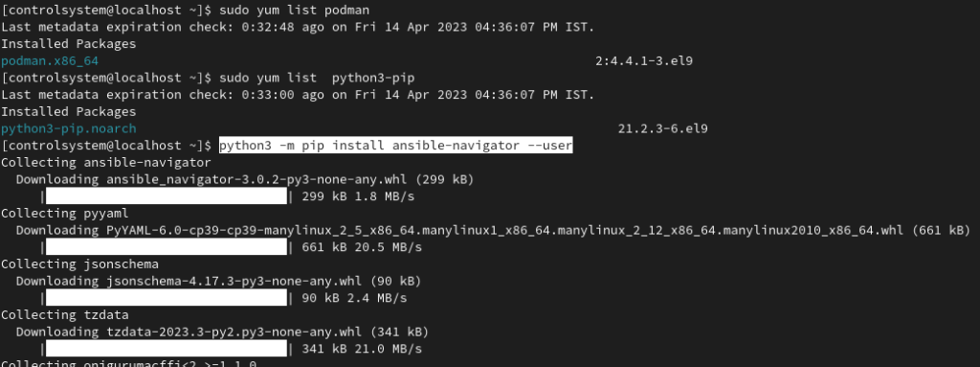Click the 'Collecting jsonschema' line

pyautogui.click(x=79, y=264)
